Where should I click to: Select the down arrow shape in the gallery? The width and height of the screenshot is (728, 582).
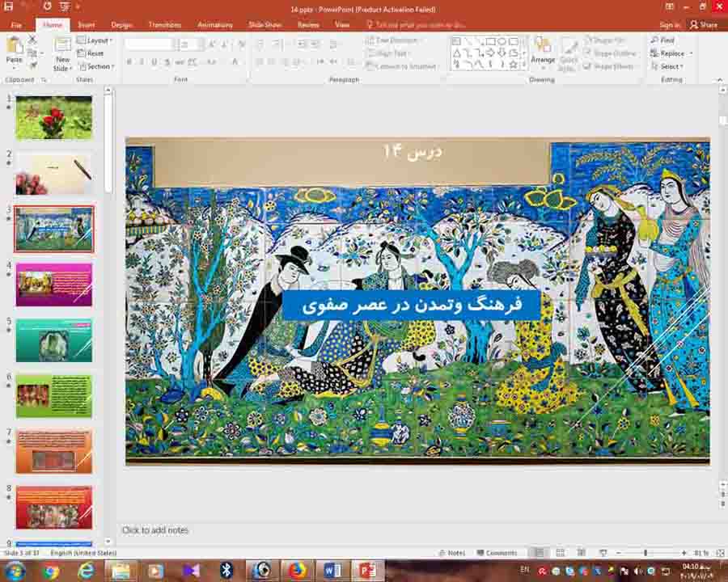tap(502, 53)
